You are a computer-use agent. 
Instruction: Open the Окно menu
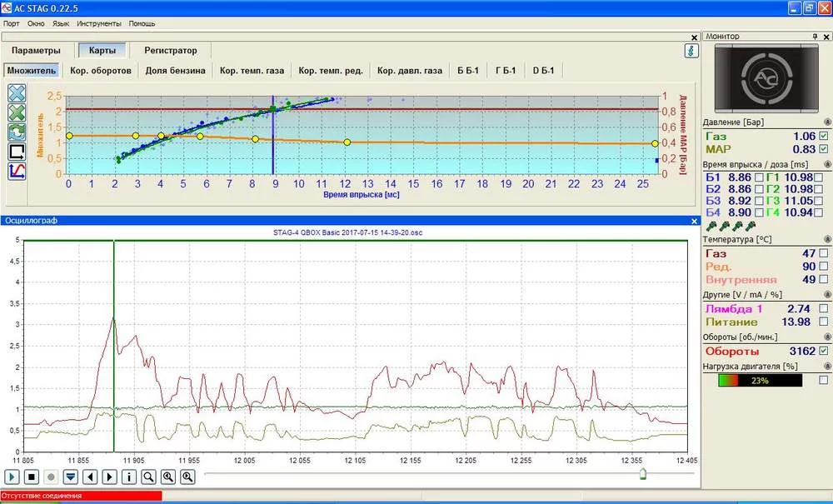click(36, 23)
